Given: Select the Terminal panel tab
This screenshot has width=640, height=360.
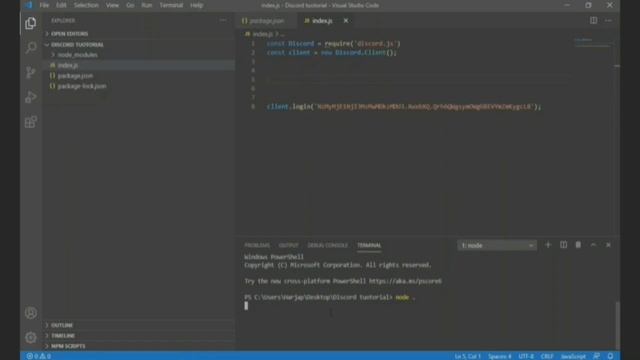Looking at the screenshot, I should click(x=369, y=245).
